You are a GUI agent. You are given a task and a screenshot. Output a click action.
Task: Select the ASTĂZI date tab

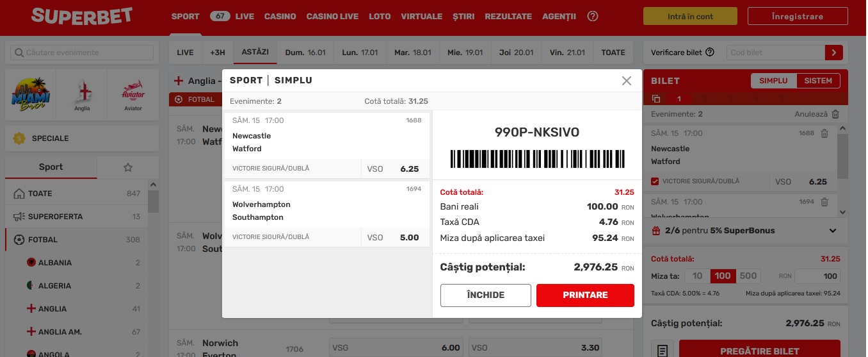tap(255, 53)
